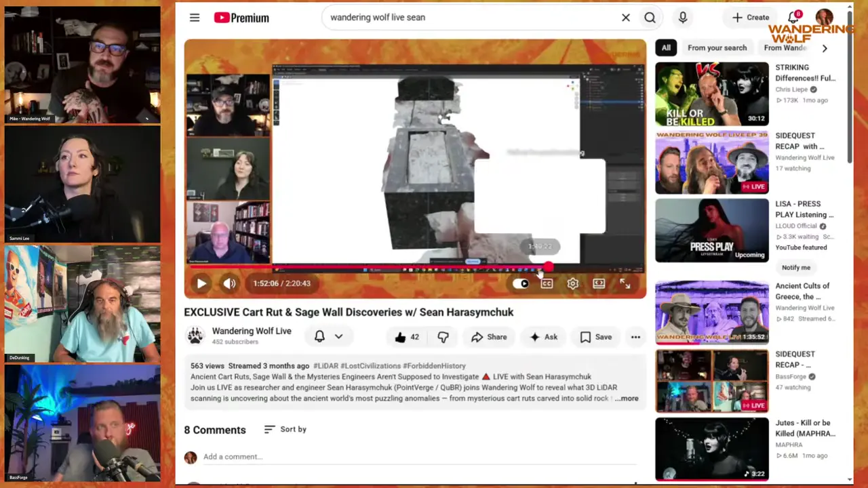Enter full screen mode
The image size is (868, 488).
point(625,283)
